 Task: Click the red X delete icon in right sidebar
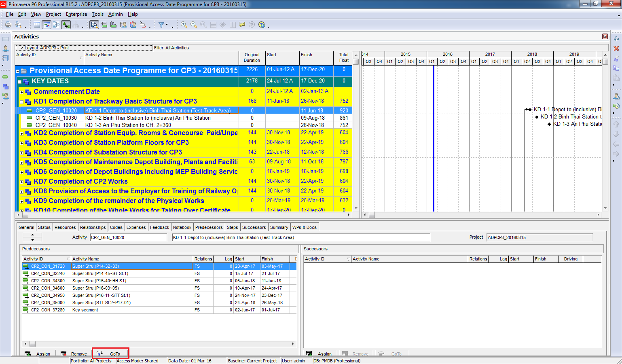coord(616,49)
